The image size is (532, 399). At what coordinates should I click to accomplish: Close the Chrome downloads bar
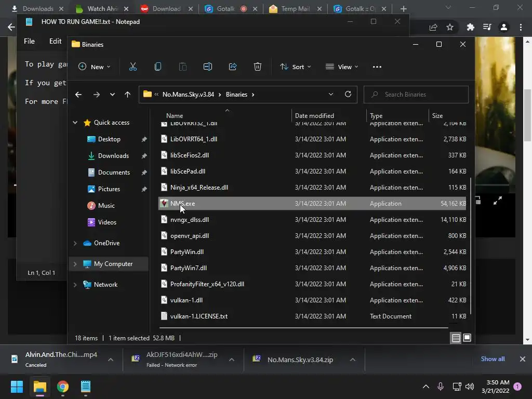pyautogui.click(x=523, y=359)
